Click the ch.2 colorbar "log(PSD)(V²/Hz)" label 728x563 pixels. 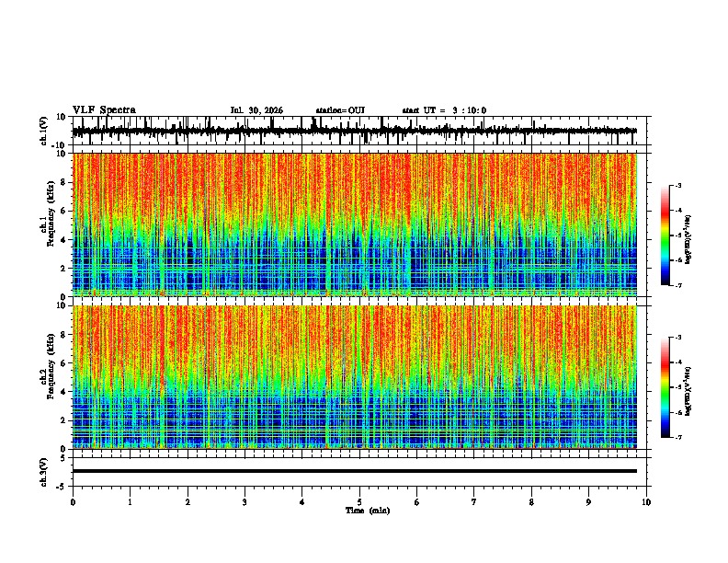pyautogui.click(x=688, y=391)
